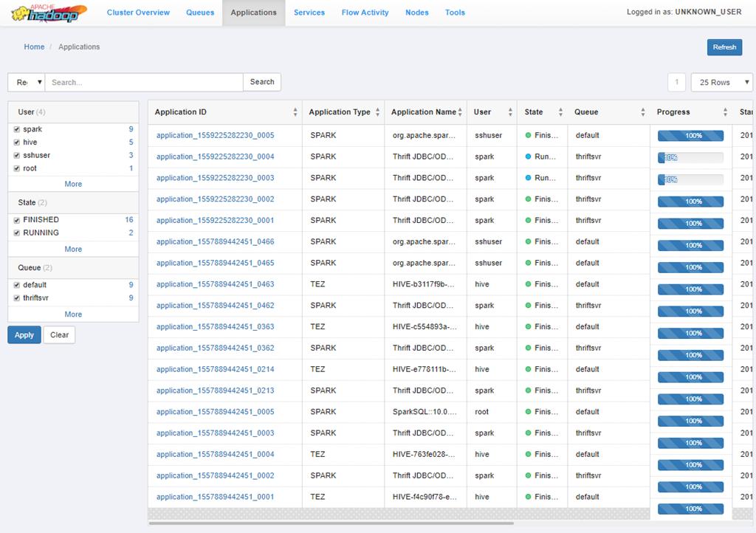Click root in the User column
The height and width of the screenshot is (533, 756).
pos(481,411)
